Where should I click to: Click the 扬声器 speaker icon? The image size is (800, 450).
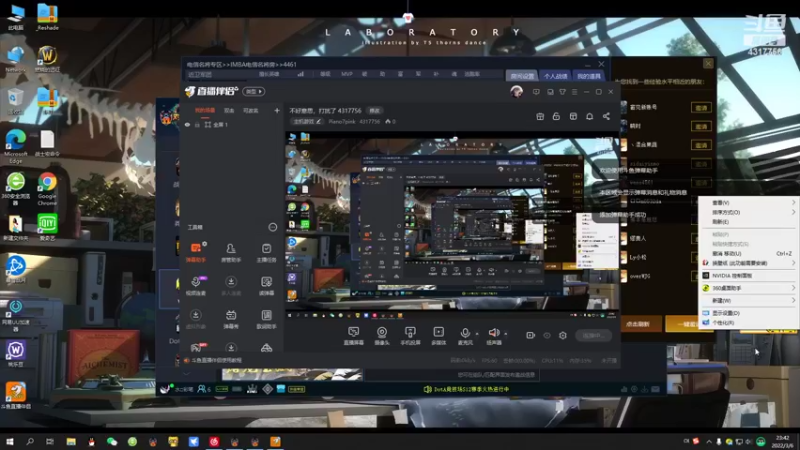pyautogui.click(x=493, y=333)
